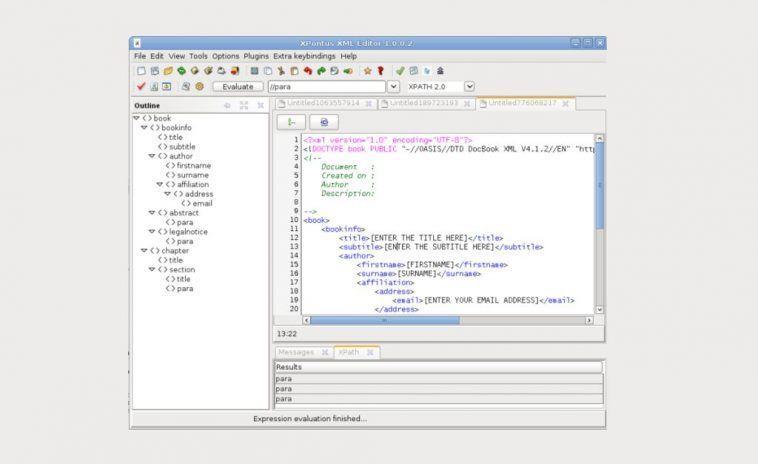Select the email node in Outline
Image resolution: width=758 pixels, height=464 pixels.
(x=197, y=203)
